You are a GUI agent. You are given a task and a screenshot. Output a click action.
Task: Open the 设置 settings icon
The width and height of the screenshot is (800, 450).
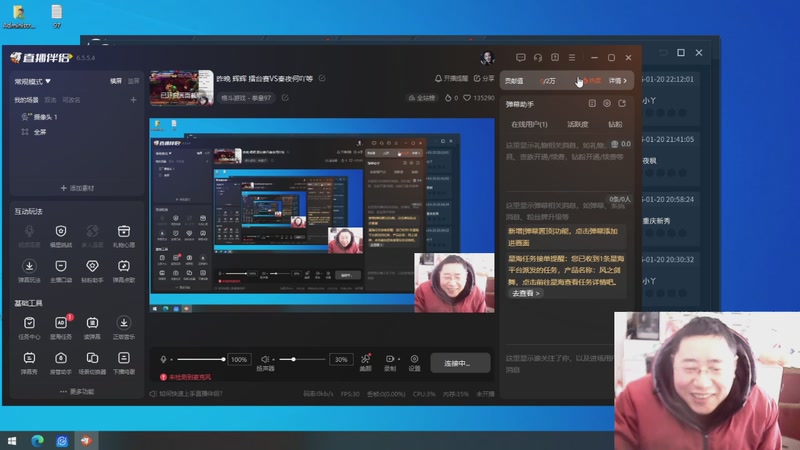click(x=414, y=359)
